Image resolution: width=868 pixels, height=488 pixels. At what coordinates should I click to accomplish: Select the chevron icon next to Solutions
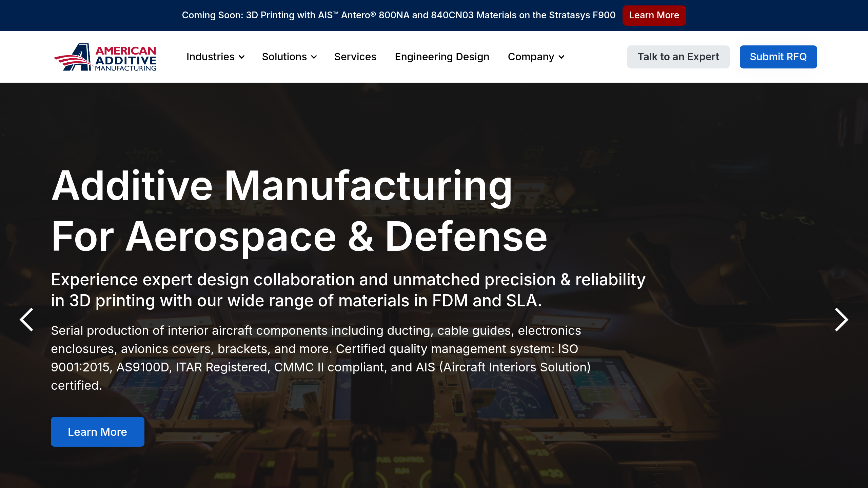click(314, 57)
